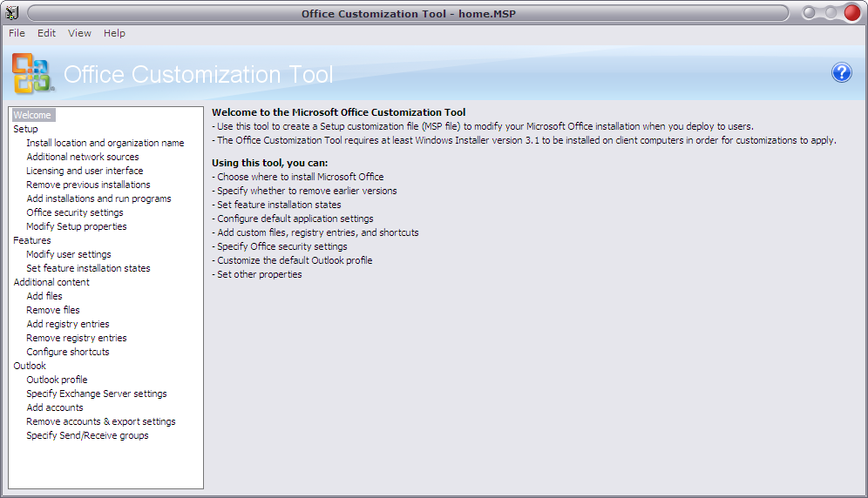Screen dimensions: 868x498
Task: Open the Help menu
Action: tap(114, 33)
